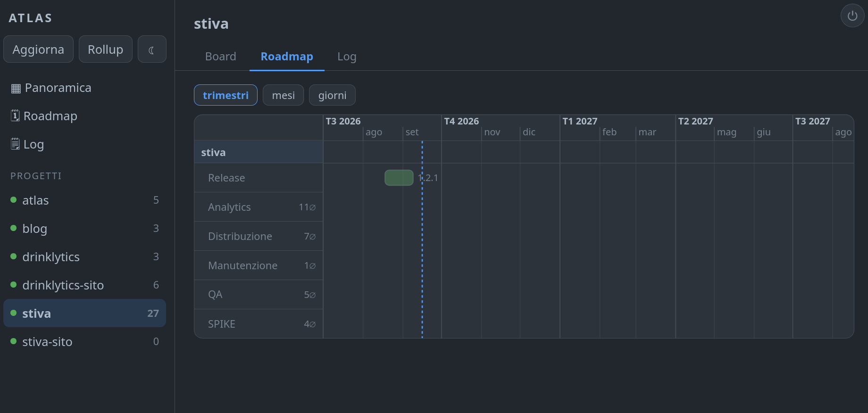Switch to the Board tab
Viewport: 868px width, 413px height.
point(220,57)
